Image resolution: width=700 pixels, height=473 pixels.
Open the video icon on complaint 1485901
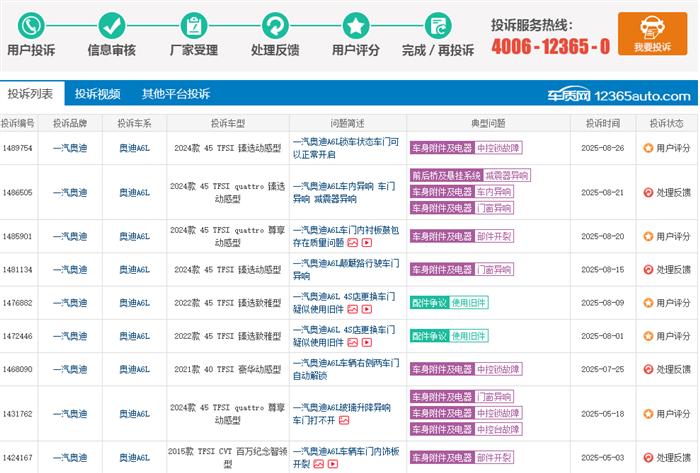[366, 242]
